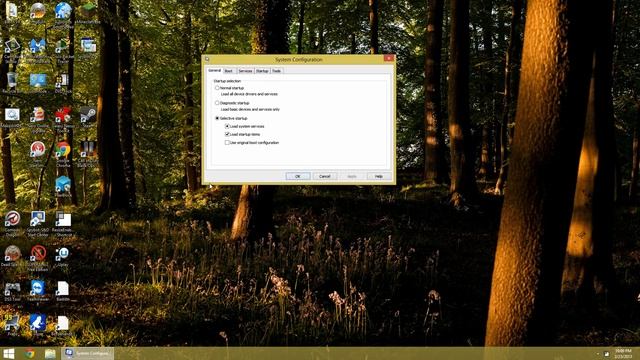Open the DS3 Tool desktop shortcut
The height and width of the screenshot is (360, 640).
tap(12, 291)
